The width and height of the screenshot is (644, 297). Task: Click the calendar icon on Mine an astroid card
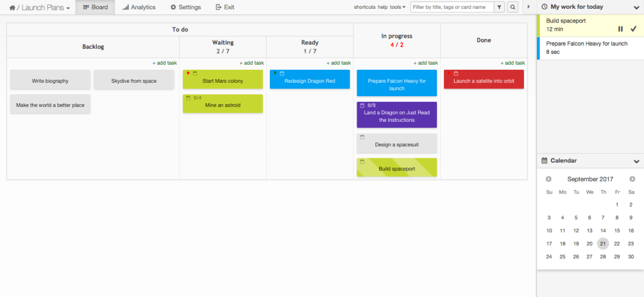pyautogui.click(x=188, y=98)
